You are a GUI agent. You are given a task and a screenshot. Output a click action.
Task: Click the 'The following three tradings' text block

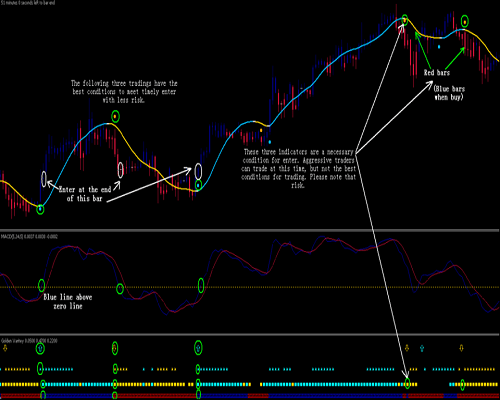pos(124,91)
